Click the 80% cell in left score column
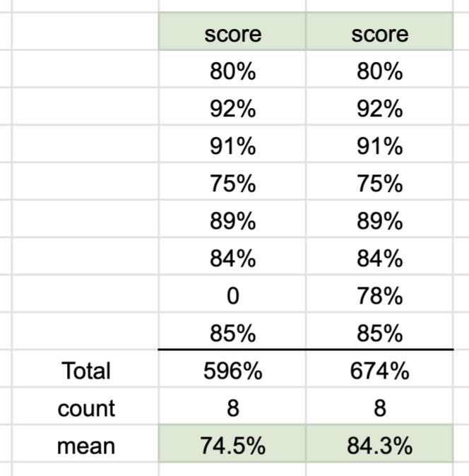This screenshot has height=476, width=469. point(232,69)
